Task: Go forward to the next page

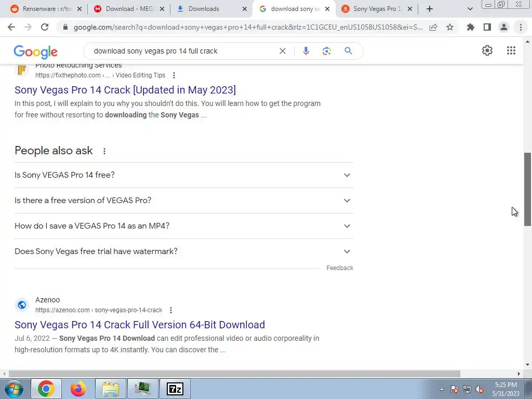Action: [28, 27]
